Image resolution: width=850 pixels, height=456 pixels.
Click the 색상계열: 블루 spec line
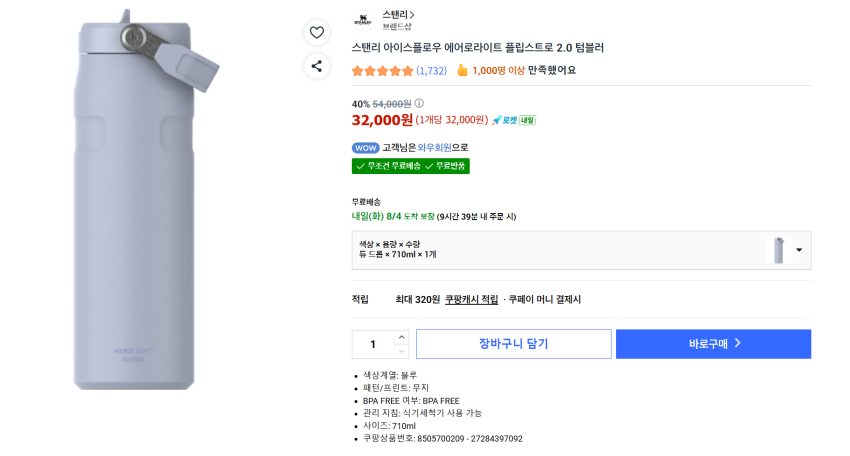(390, 375)
